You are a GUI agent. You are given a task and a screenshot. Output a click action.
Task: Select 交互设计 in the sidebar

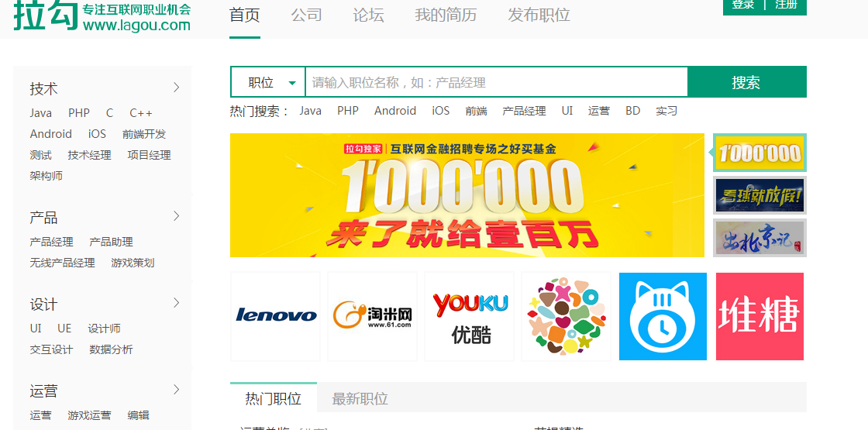(51, 349)
